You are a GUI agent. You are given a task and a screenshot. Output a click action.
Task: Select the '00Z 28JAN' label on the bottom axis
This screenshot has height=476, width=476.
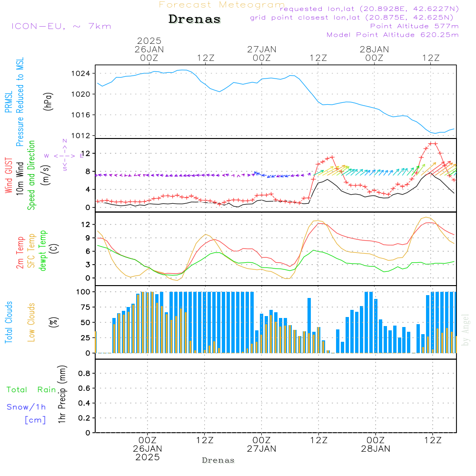coord(376,445)
